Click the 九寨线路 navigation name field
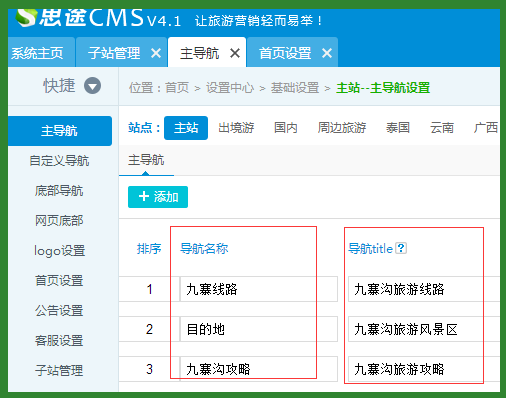The height and width of the screenshot is (398, 506). coord(259,289)
